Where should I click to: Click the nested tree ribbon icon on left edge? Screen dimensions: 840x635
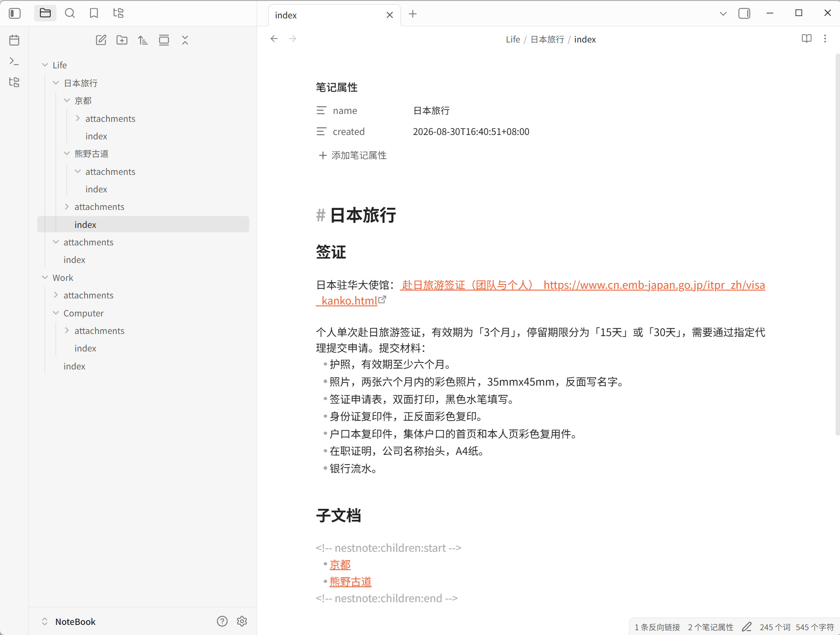click(x=14, y=82)
